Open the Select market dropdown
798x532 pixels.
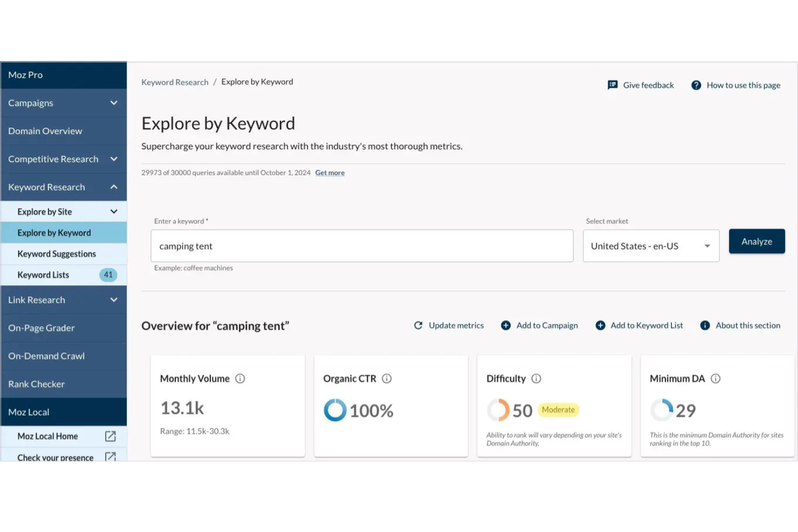pyautogui.click(x=651, y=246)
